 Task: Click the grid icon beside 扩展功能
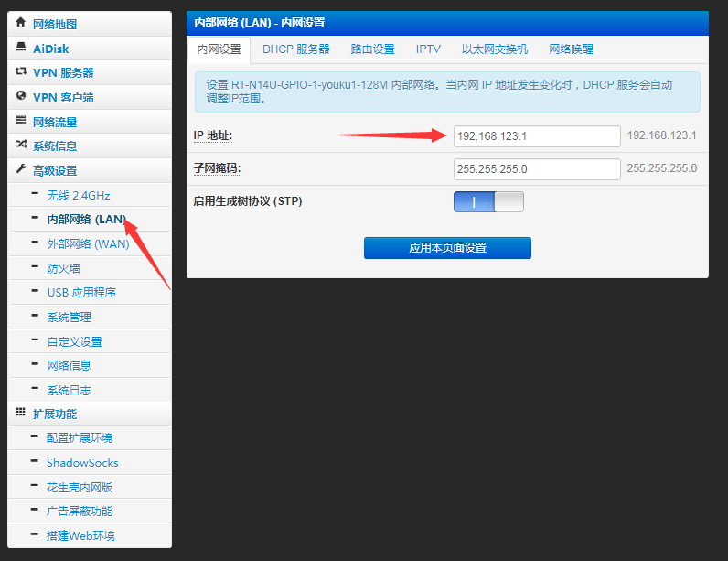21,414
